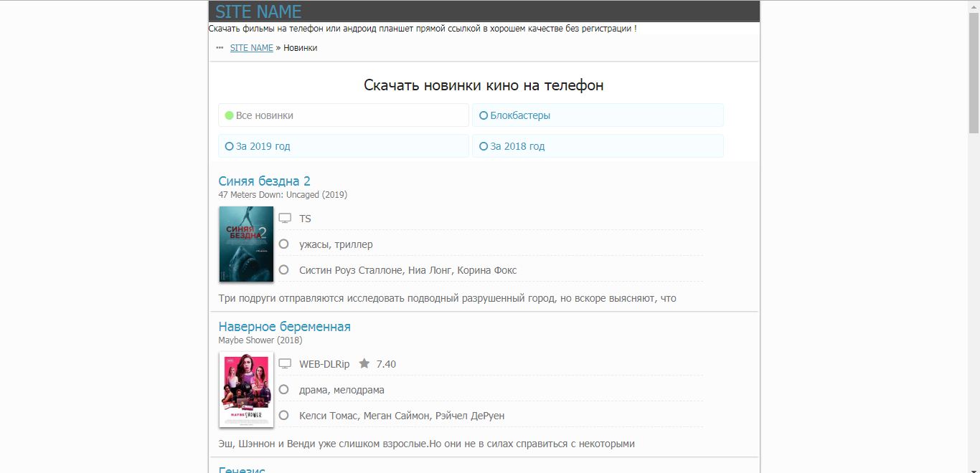
Task: Select the Все новинки filter
Action: point(344,115)
